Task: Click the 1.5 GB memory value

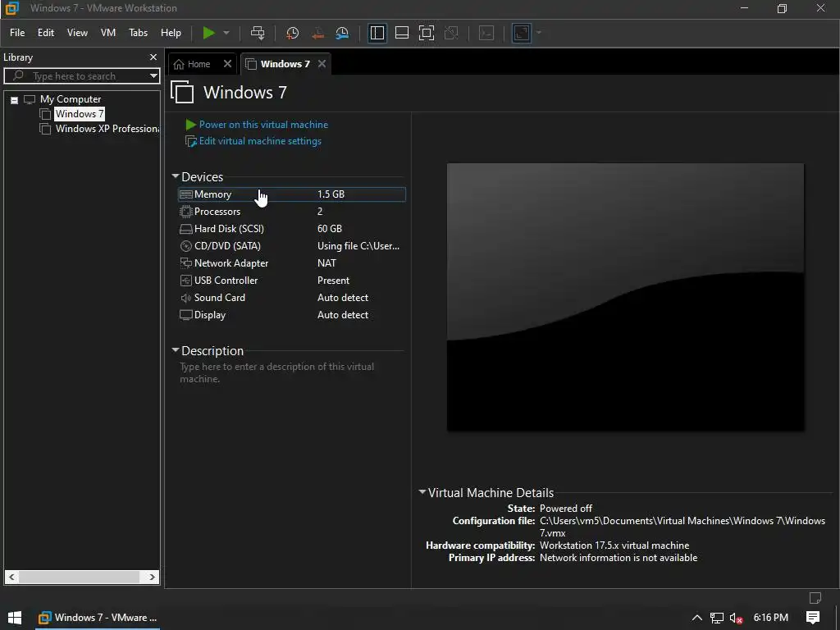Action: [331, 194]
